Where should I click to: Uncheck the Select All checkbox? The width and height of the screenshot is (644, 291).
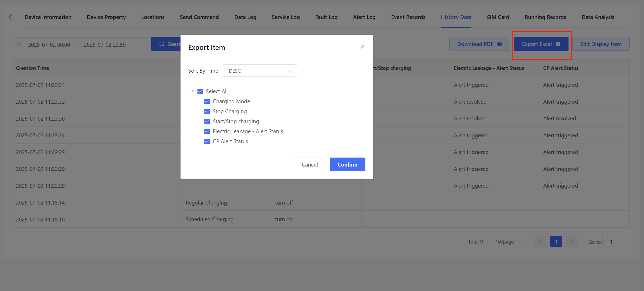pyautogui.click(x=200, y=91)
